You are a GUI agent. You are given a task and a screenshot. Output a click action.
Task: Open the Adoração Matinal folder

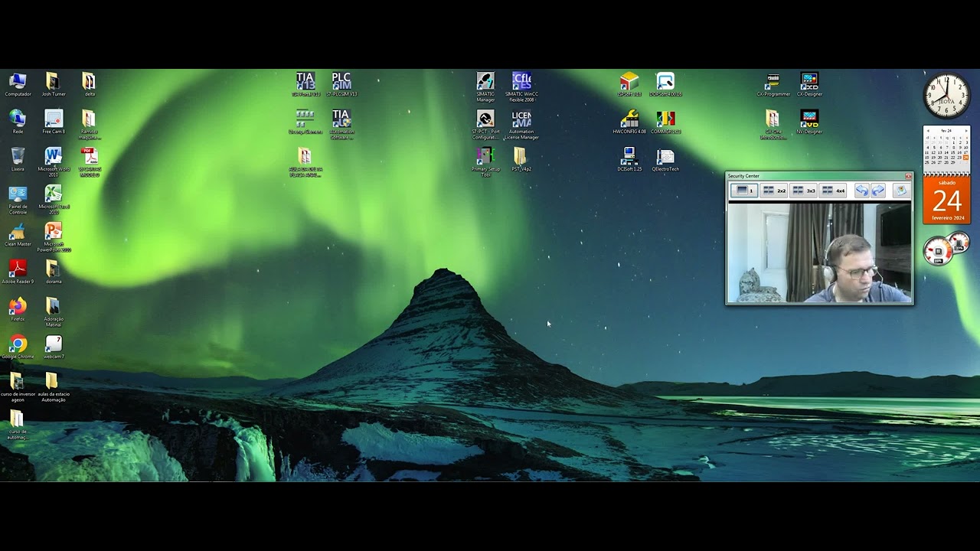tap(54, 311)
